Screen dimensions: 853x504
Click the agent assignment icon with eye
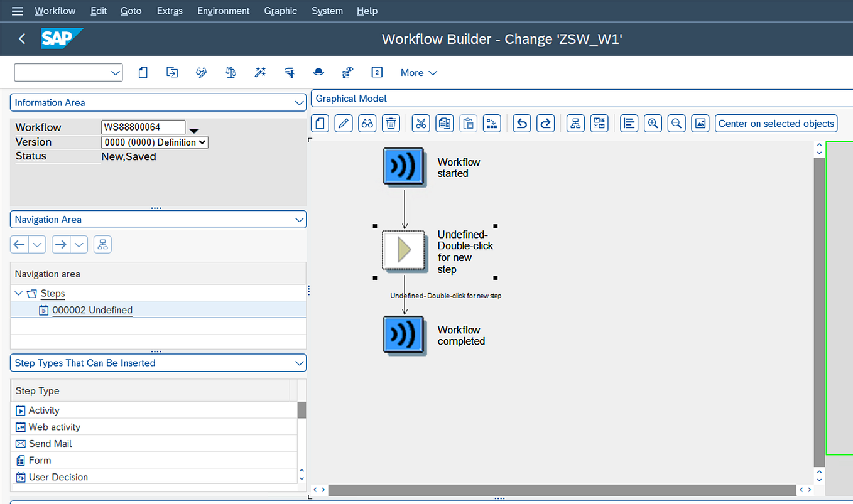coord(347,73)
